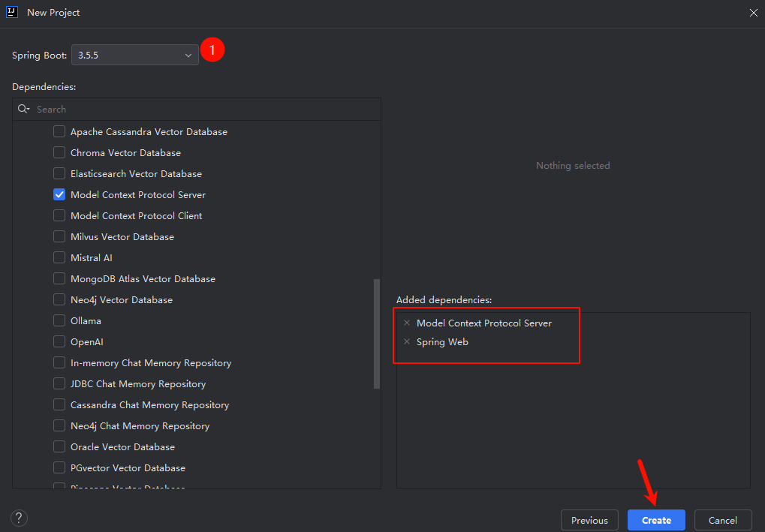Check Model Context Protocol Client

[x=59, y=215]
